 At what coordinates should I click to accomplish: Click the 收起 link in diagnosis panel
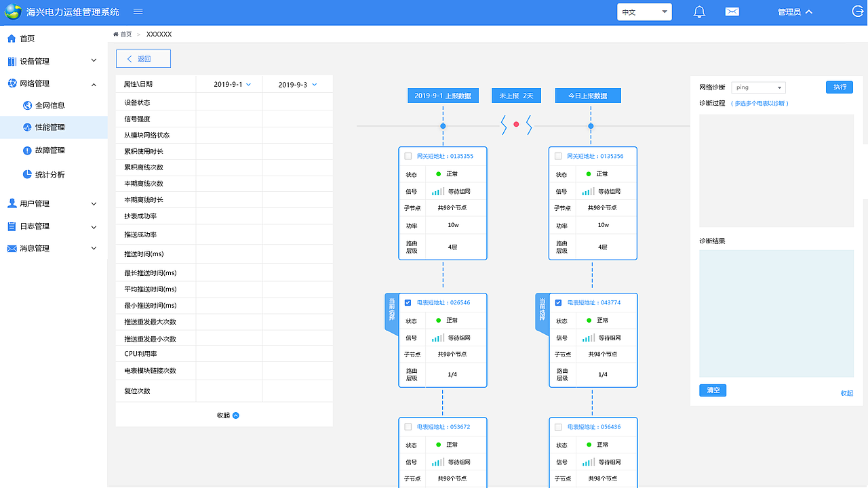click(x=847, y=393)
